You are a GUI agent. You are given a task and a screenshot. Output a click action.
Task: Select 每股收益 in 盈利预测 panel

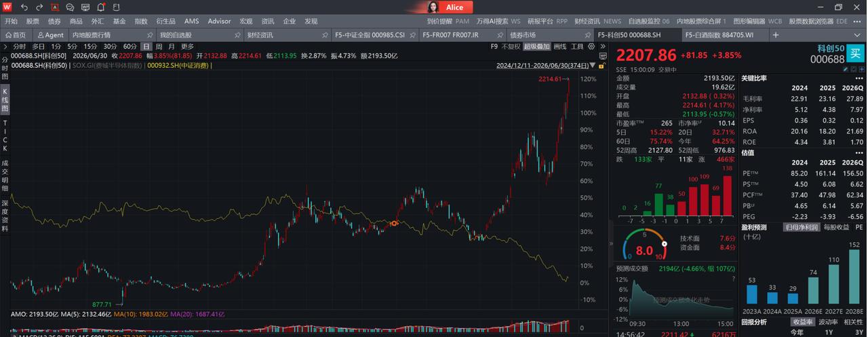[x=837, y=227]
